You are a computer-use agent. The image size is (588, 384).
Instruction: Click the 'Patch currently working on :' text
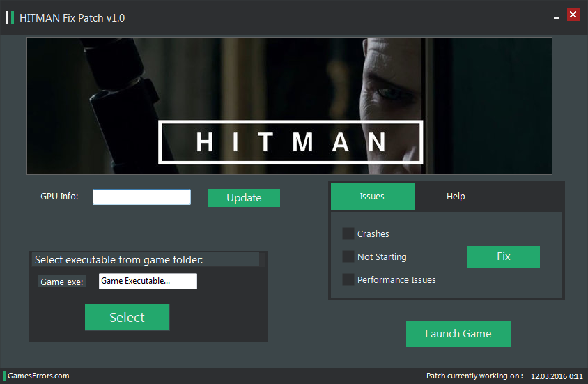click(474, 376)
